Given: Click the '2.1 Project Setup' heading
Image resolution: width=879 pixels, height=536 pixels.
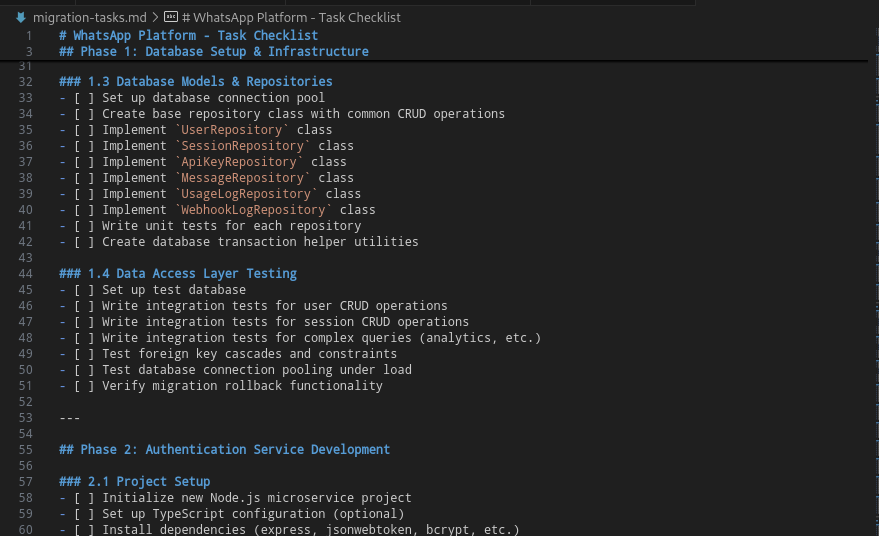Looking at the screenshot, I should point(149,482).
